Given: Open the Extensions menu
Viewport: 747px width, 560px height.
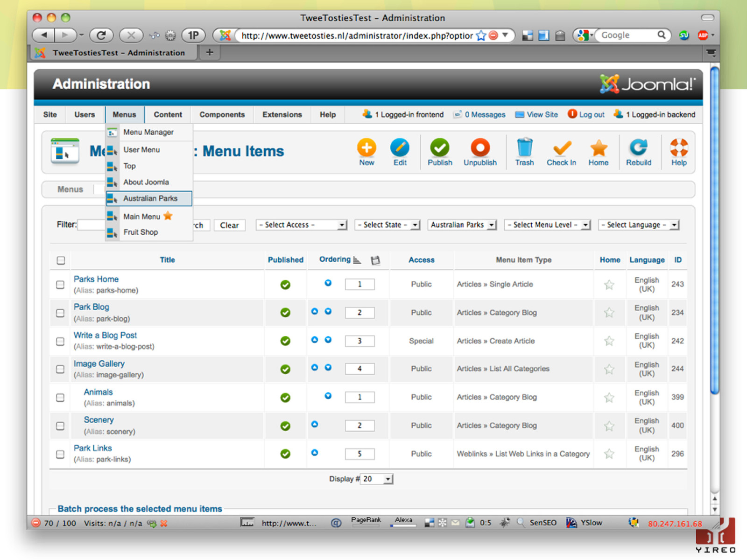Looking at the screenshot, I should point(282,114).
